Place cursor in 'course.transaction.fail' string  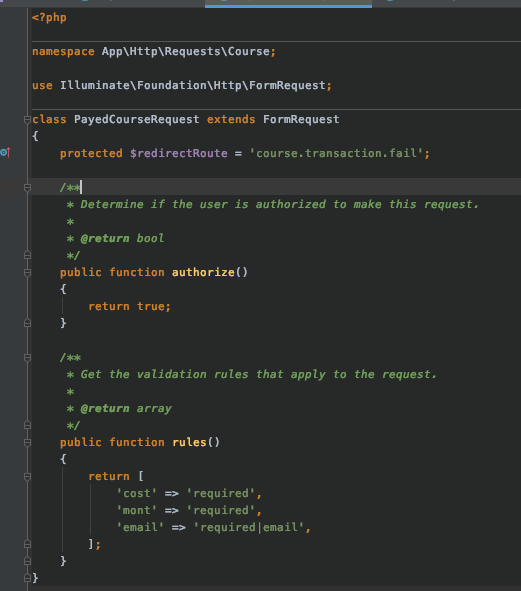(x=337, y=153)
